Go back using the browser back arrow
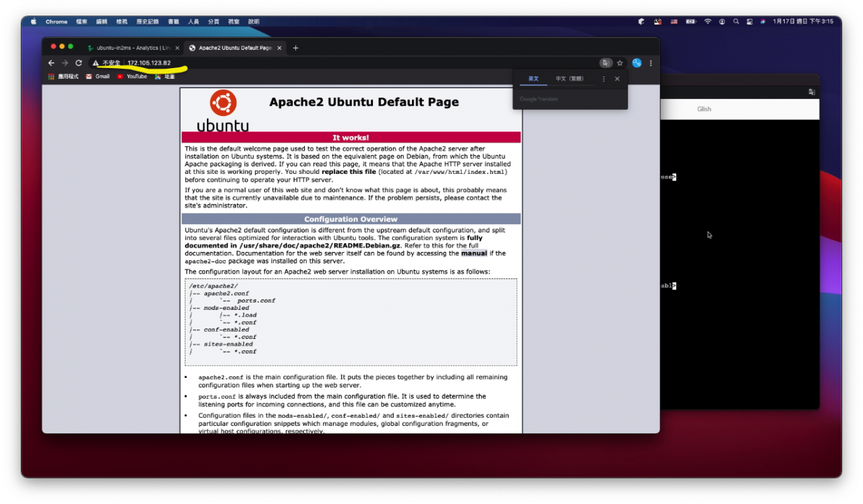The height and width of the screenshot is (504, 863). (51, 63)
